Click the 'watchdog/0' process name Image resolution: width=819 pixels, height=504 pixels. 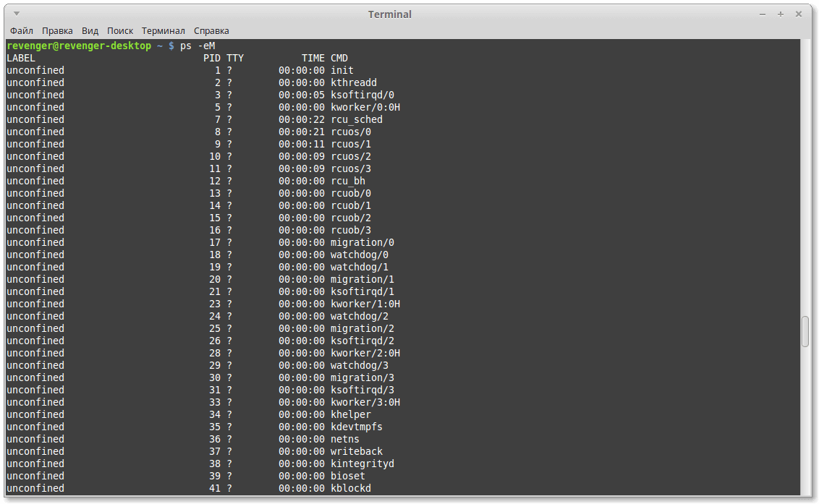tap(360, 255)
